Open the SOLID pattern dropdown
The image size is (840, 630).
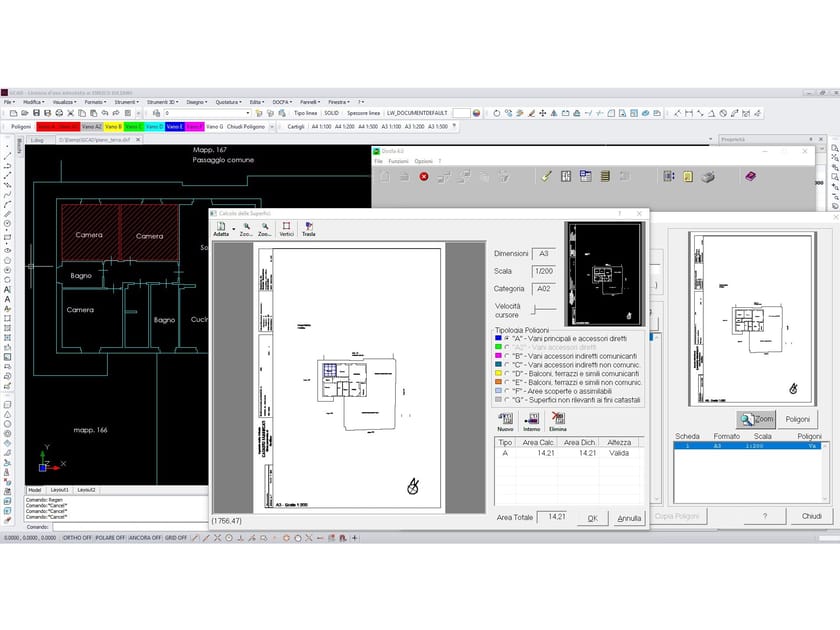[x=330, y=113]
